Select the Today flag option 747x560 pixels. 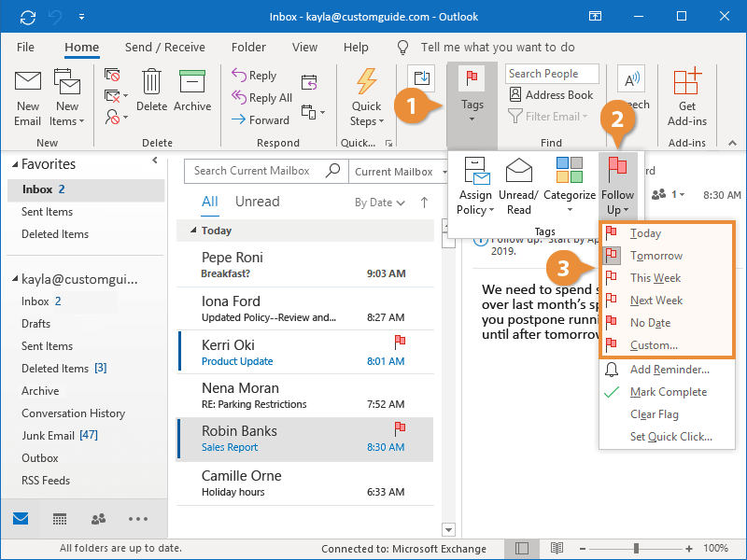(667, 233)
